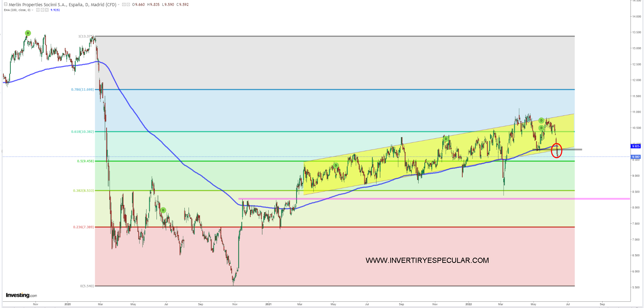
Task: Select the blue 9.925 EMA price label
Action: [x=636, y=146]
